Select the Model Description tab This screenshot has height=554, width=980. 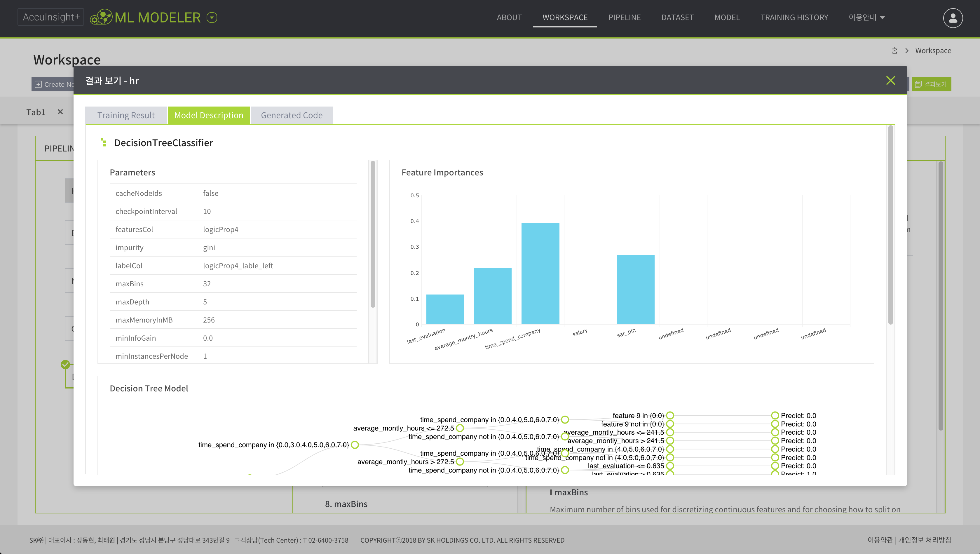point(208,115)
